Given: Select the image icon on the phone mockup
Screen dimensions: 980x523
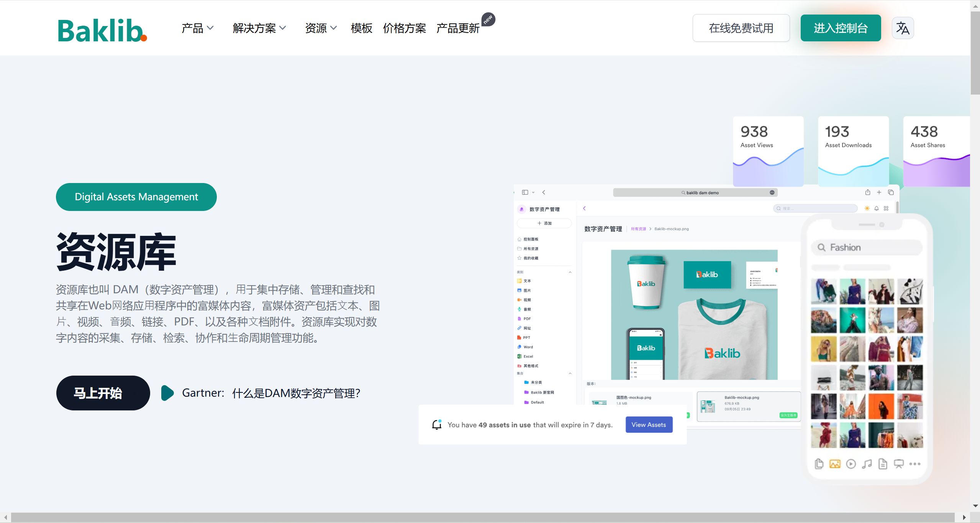Looking at the screenshot, I should click(x=834, y=464).
